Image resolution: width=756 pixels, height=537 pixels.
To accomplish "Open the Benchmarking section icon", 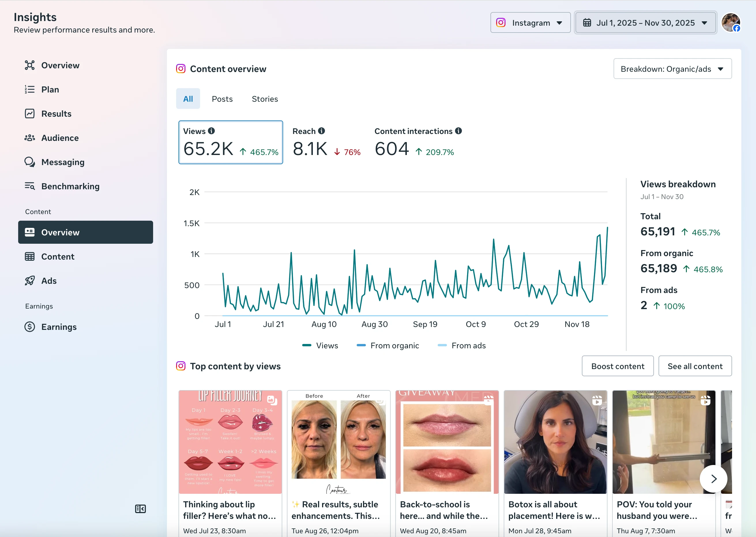I will click(x=30, y=186).
